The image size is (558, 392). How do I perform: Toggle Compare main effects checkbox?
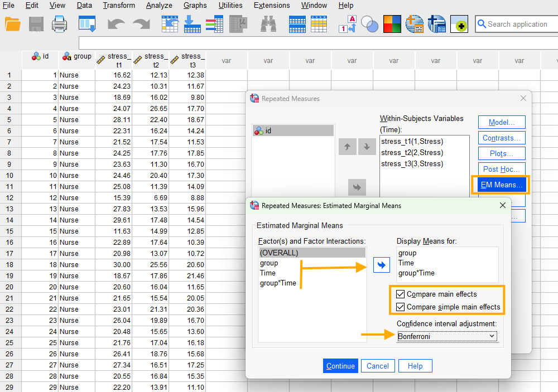(x=400, y=294)
